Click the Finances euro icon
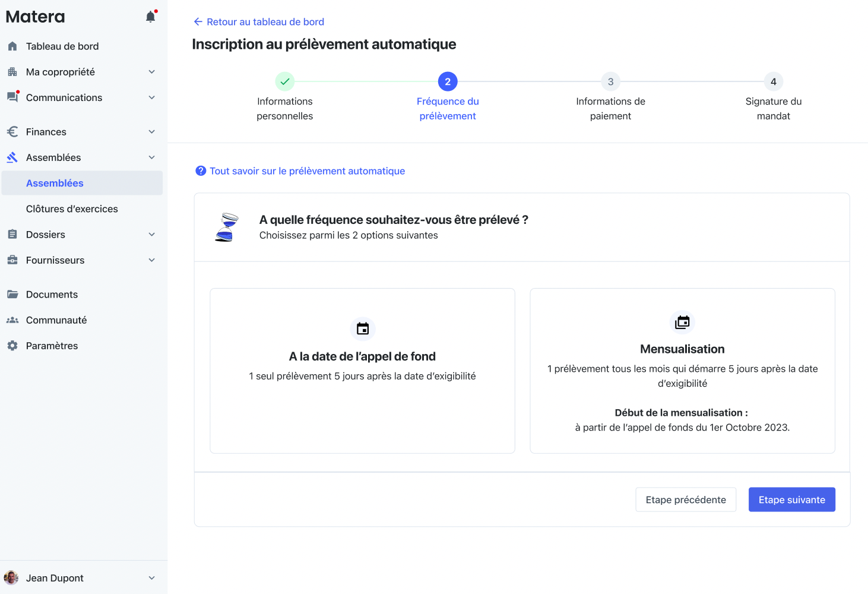Screen dimensions: 868x594 pos(12,132)
